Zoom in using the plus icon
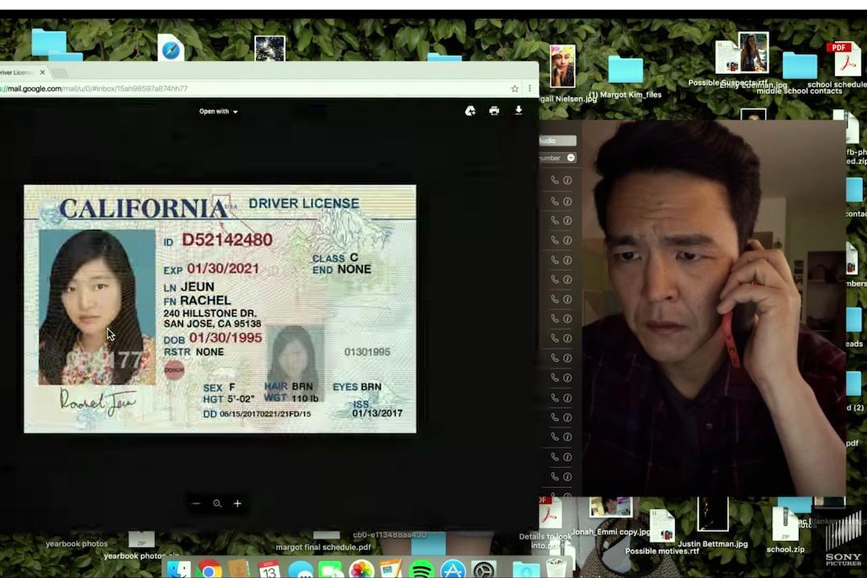The height and width of the screenshot is (578, 867). click(x=237, y=503)
